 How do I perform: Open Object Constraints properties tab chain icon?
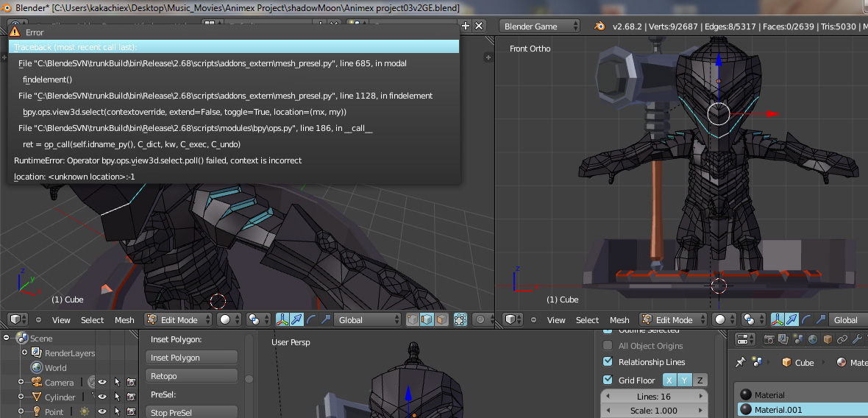pyautogui.click(x=842, y=339)
